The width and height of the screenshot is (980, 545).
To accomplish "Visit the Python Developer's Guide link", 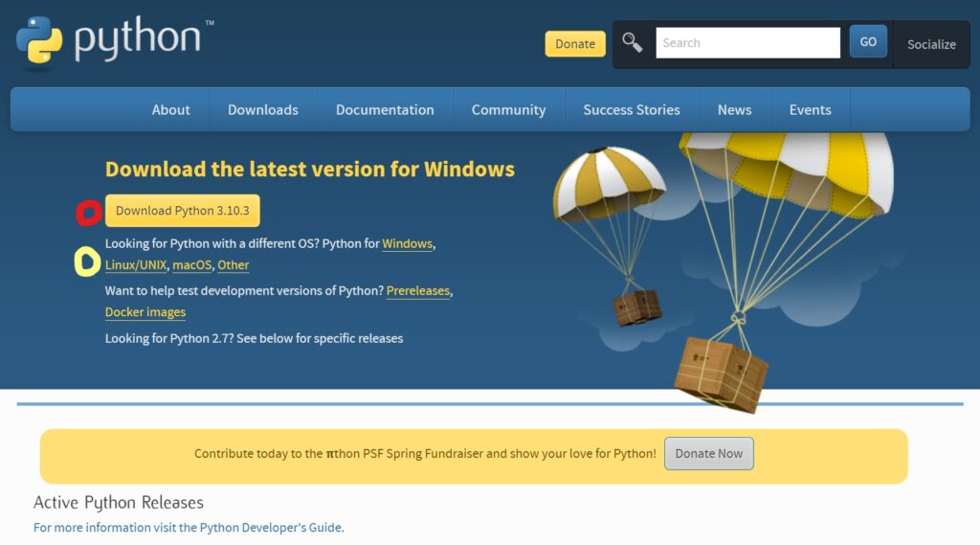I will (188, 528).
